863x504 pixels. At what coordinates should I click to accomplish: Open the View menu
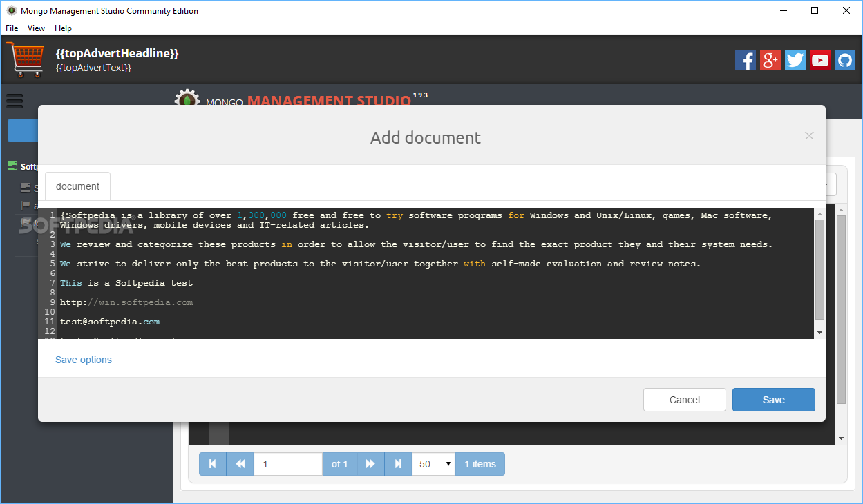[x=36, y=28]
